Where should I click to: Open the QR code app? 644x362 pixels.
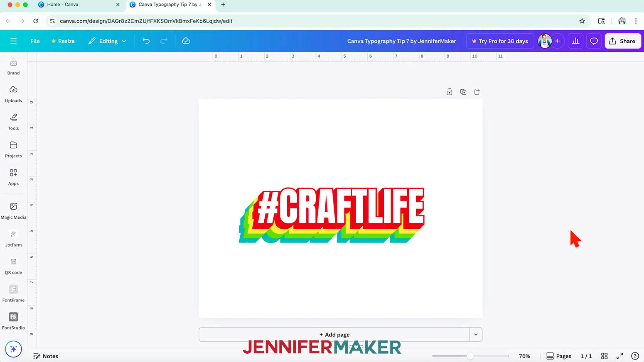coord(13,266)
